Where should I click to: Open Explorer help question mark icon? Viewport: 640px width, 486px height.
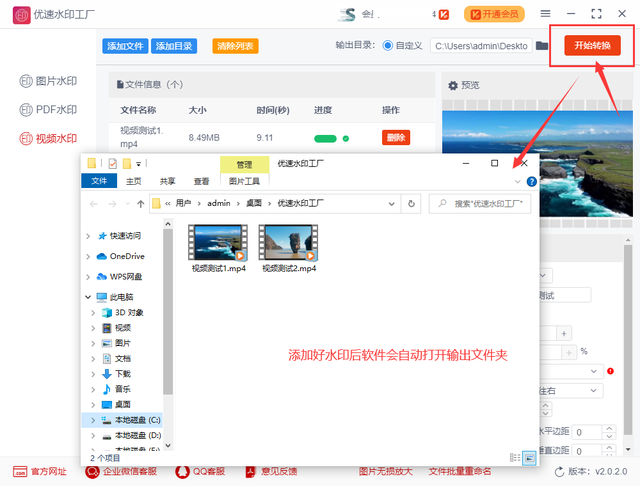click(531, 181)
